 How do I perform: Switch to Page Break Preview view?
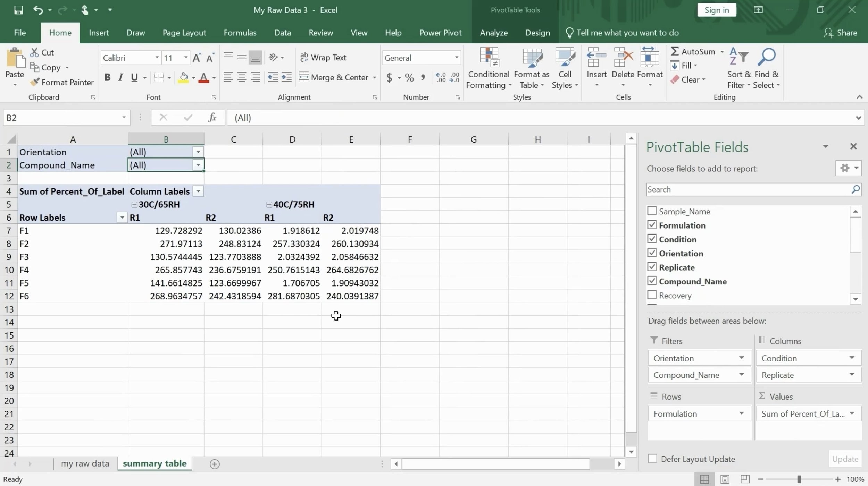745,479
